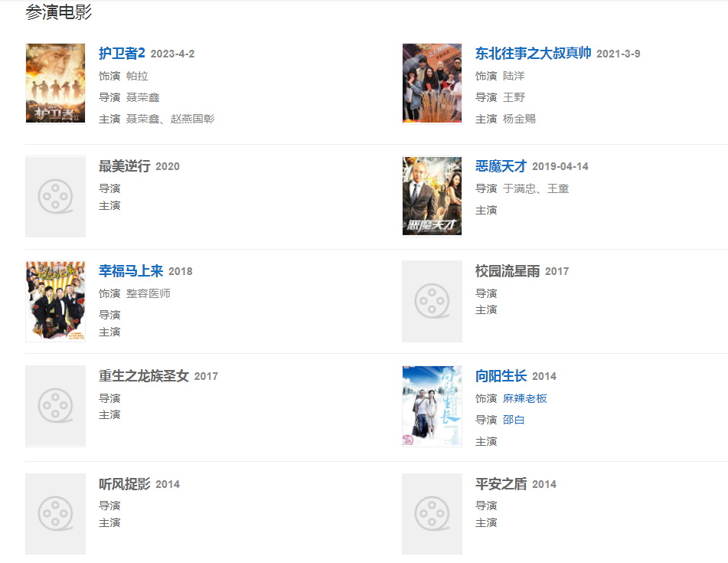Open the 向阳生长 movie title link

[x=501, y=376]
